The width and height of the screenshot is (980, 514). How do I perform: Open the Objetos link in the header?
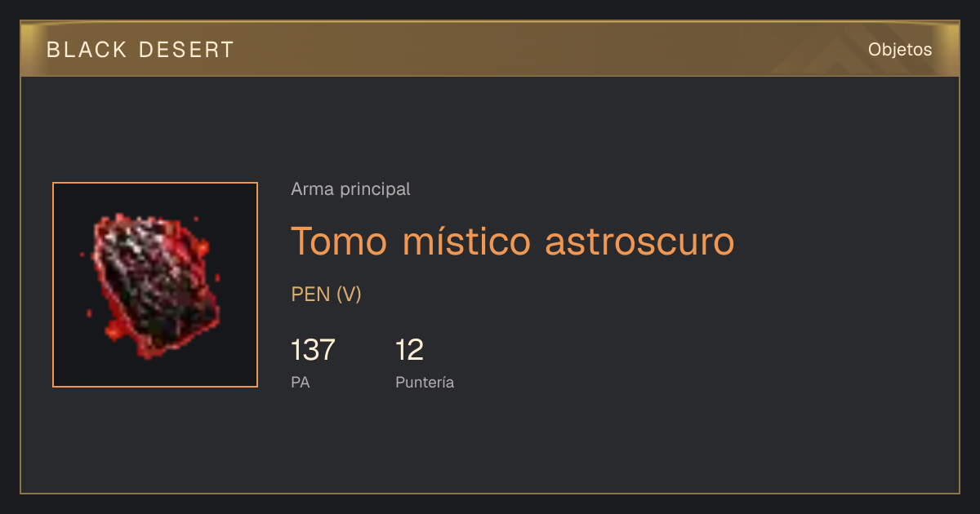click(x=900, y=50)
